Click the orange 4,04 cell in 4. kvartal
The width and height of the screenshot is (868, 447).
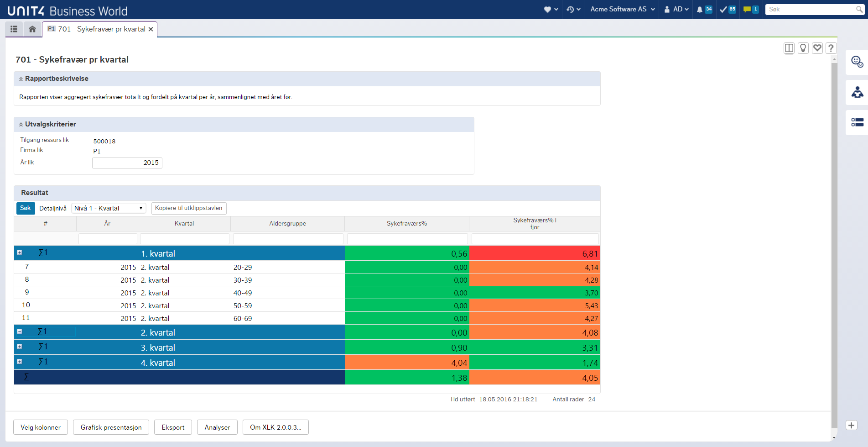point(407,363)
